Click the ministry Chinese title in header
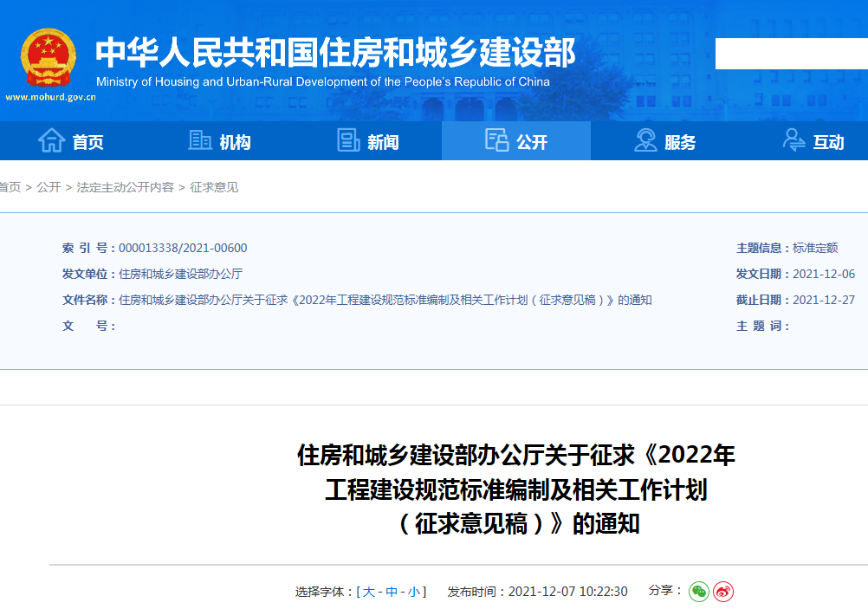 point(335,53)
